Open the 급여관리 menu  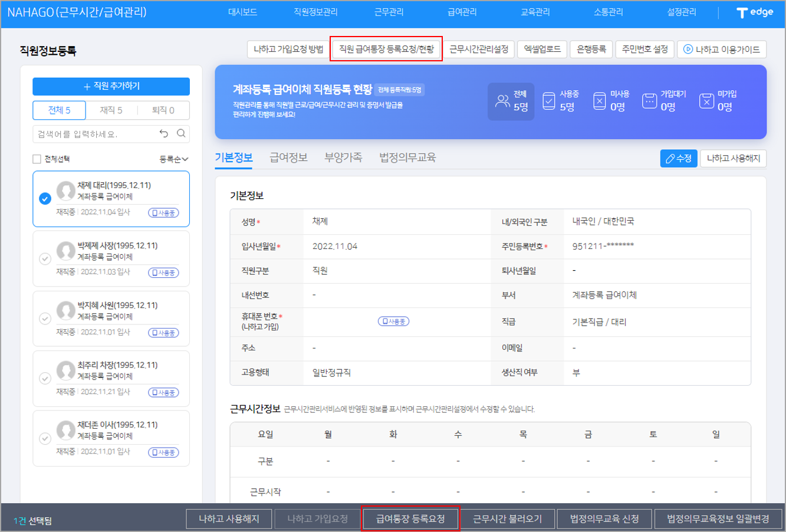click(462, 12)
